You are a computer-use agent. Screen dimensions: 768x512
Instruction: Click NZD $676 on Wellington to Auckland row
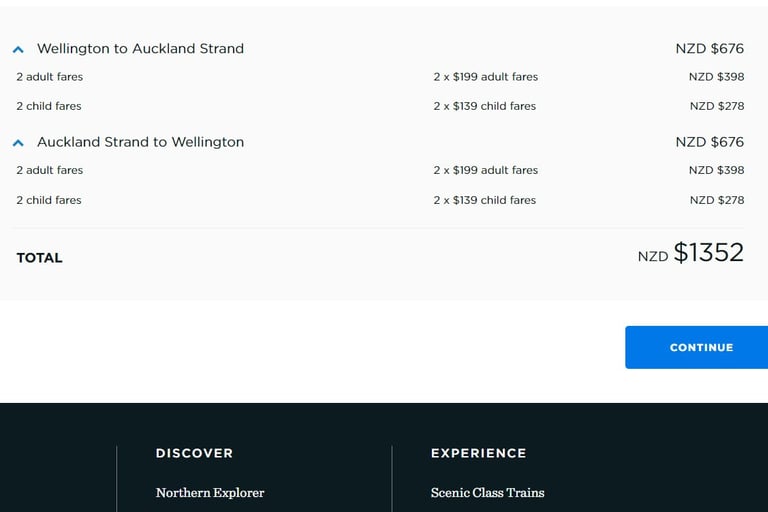pyautogui.click(x=710, y=49)
